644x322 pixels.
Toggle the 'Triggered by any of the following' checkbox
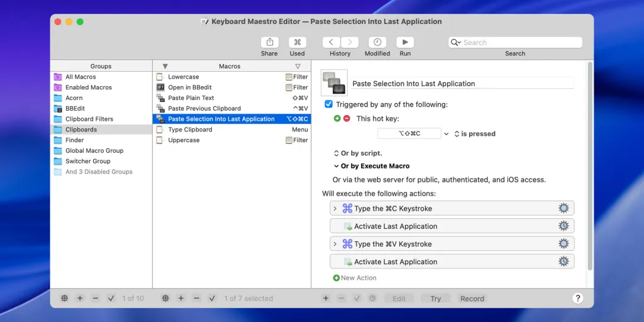click(x=329, y=104)
